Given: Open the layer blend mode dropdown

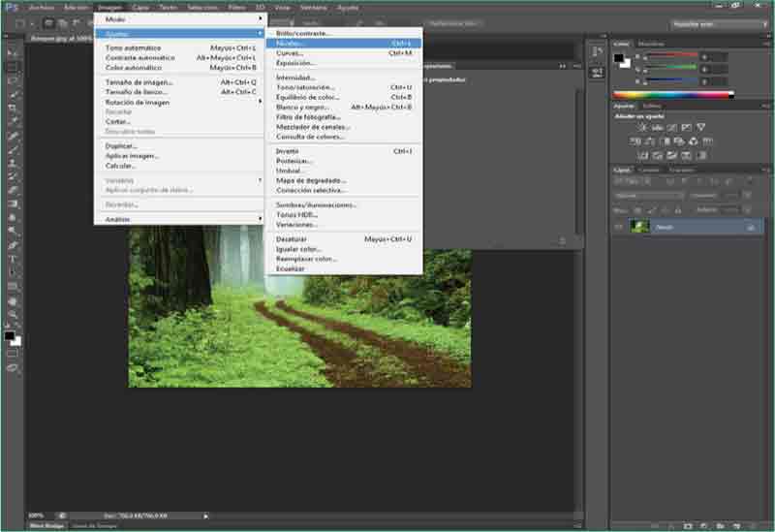Looking at the screenshot, I should 648,195.
